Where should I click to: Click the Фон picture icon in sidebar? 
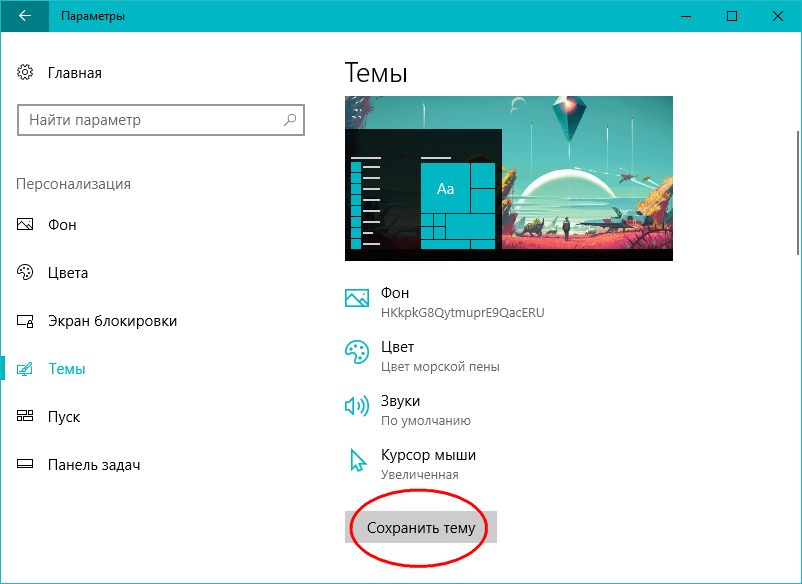point(25,224)
